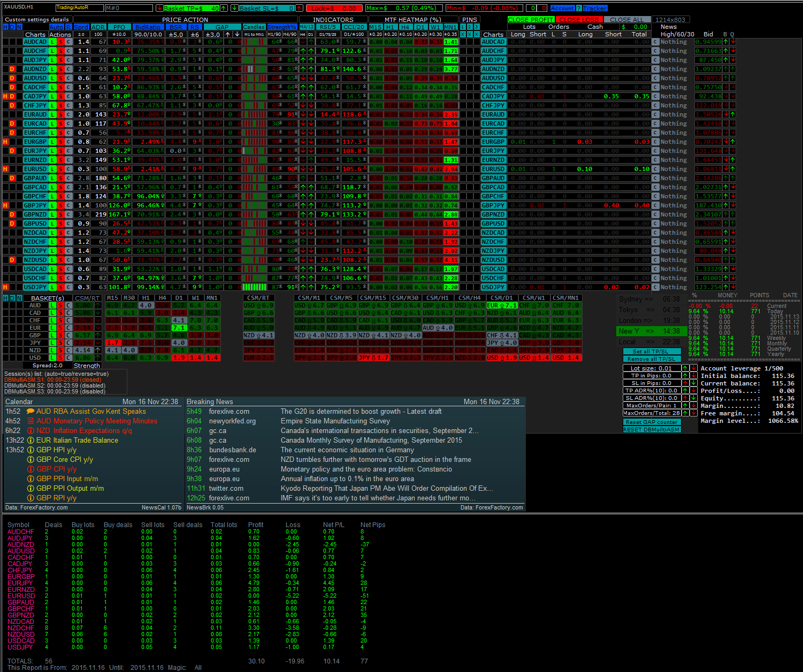Increase TP in Pips with up arrow
This screenshot has height=672, width=803.
click(x=685, y=376)
